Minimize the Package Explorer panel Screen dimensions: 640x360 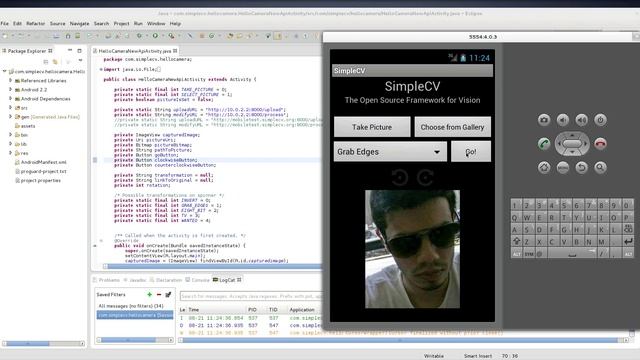point(70,50)
